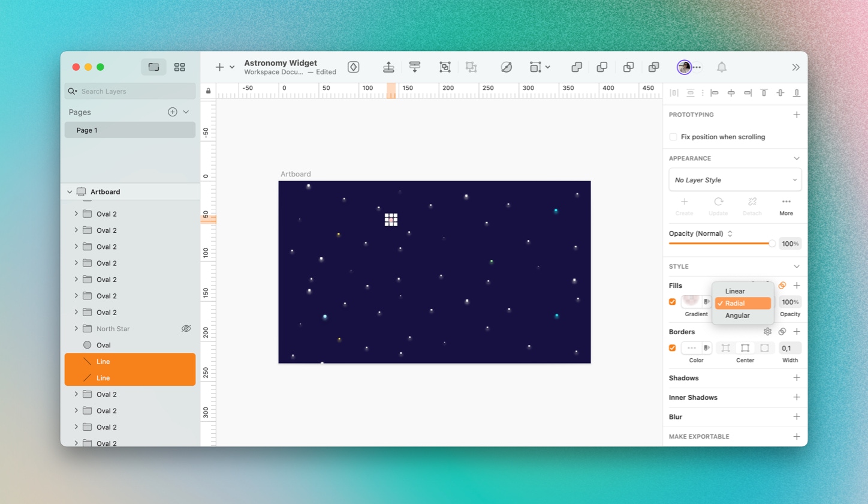Open the More layer style options
This screenshot has height=504, width=868.
click(786, 205)
